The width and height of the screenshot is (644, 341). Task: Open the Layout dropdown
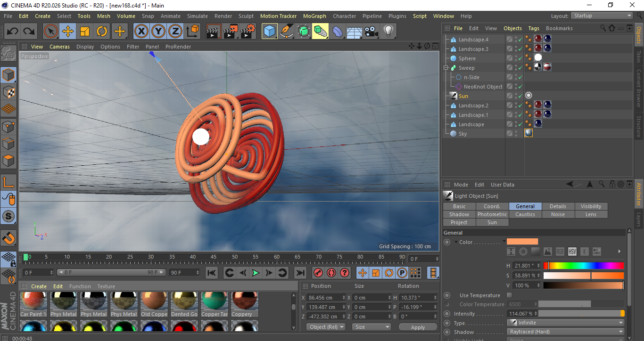[x=603, y=16]
